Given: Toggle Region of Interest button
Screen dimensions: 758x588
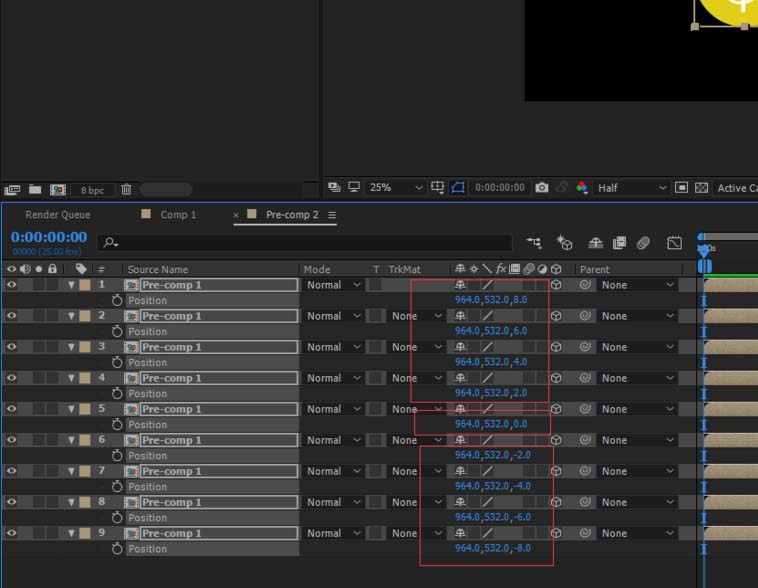Looking at the screenshot, I should coord(681,187).
